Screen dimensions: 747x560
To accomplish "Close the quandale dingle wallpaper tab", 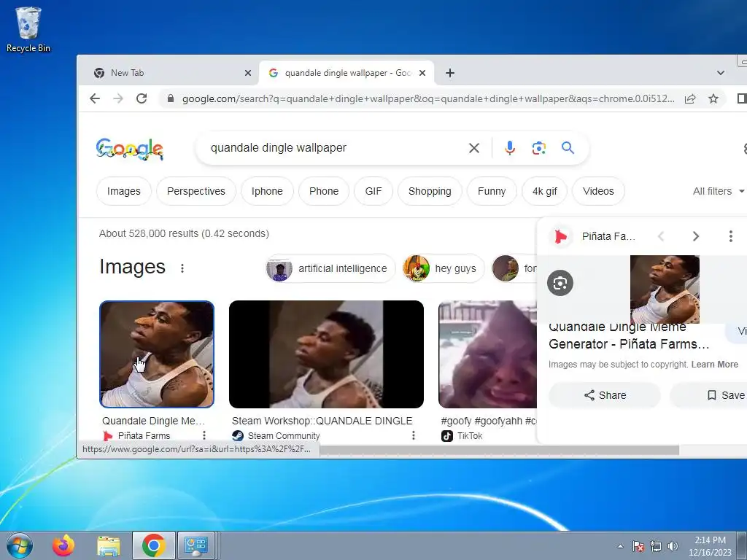I will (x=422, y=73).
